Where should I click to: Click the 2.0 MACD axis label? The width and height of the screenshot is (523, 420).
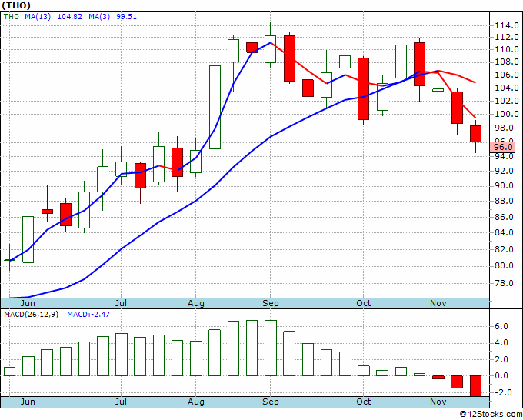click(502, 360)
